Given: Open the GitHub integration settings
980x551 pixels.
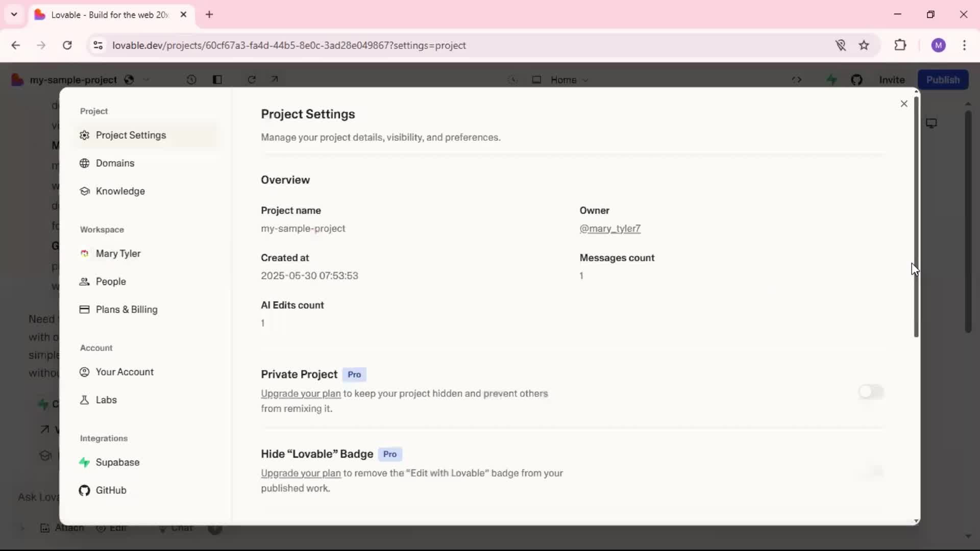Looking at the screenshot, I should click(x=111, y=490).
